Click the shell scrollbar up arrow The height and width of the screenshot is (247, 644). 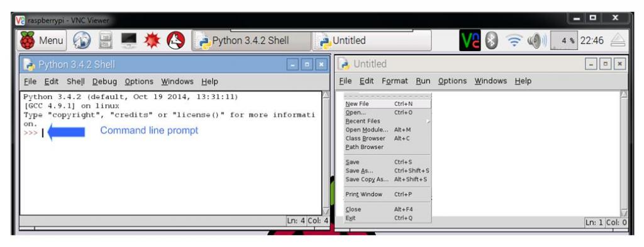tap(326, 96)
